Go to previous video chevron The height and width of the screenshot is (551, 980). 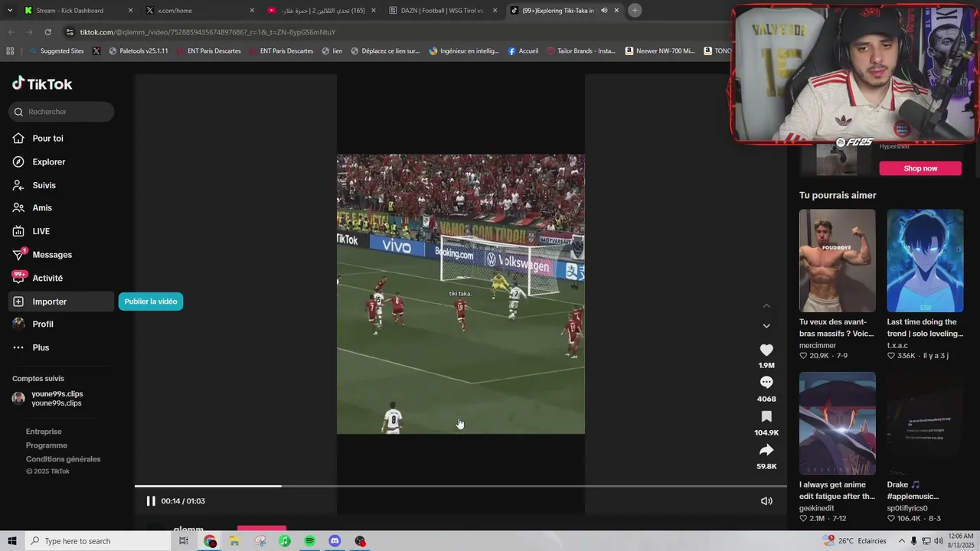(766, 306)
